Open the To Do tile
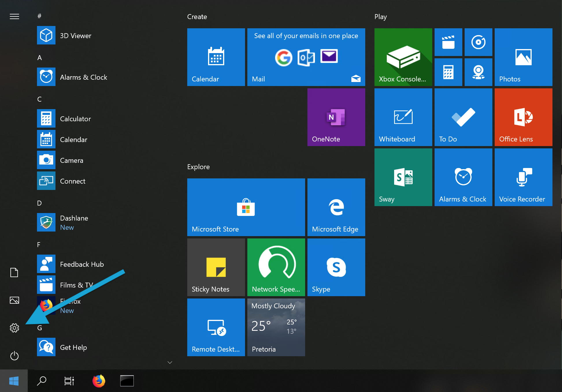The height and width of the screenshot is (392, 562). (x=463, y=117)
